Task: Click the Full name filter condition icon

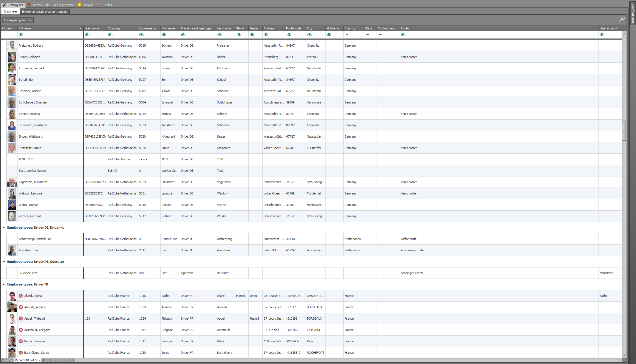Action: pyautogui.click(x=21, y=35)
